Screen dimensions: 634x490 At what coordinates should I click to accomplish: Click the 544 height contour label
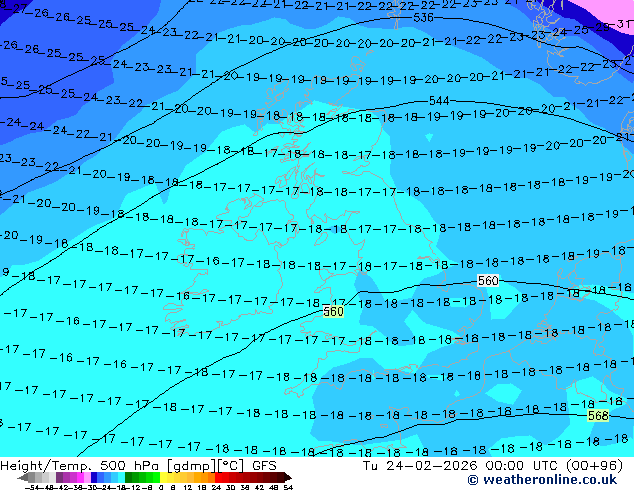[x=439, y=101]
